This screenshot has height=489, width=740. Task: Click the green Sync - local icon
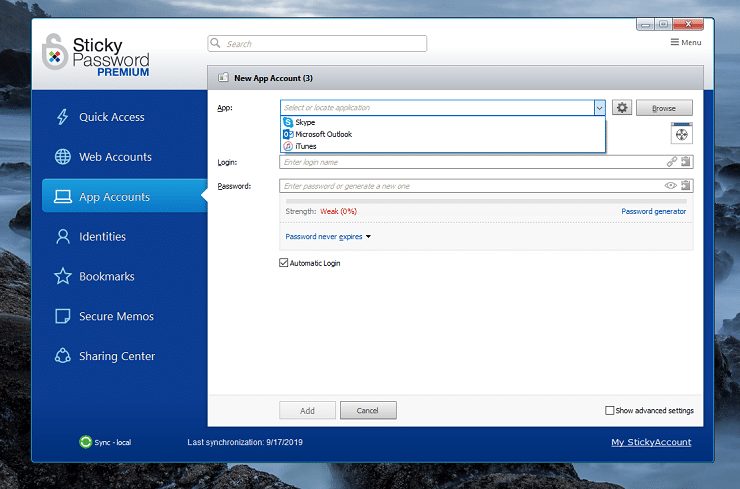tap(86, 442)
